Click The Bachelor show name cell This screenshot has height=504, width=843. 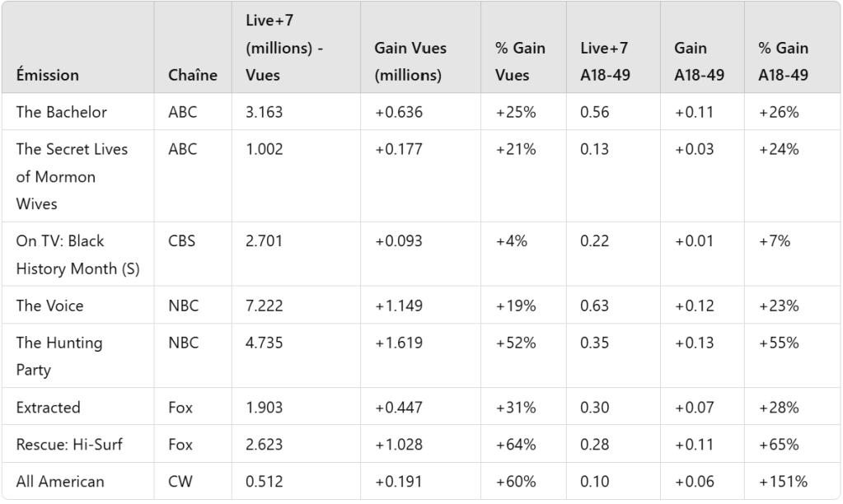(x=62, y=112)
